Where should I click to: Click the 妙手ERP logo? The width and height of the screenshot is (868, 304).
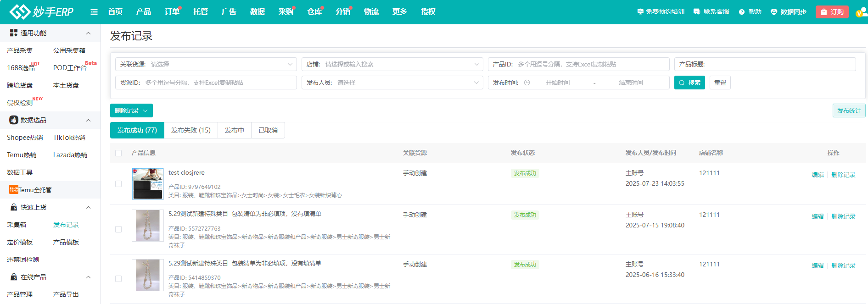coord(41,12)
